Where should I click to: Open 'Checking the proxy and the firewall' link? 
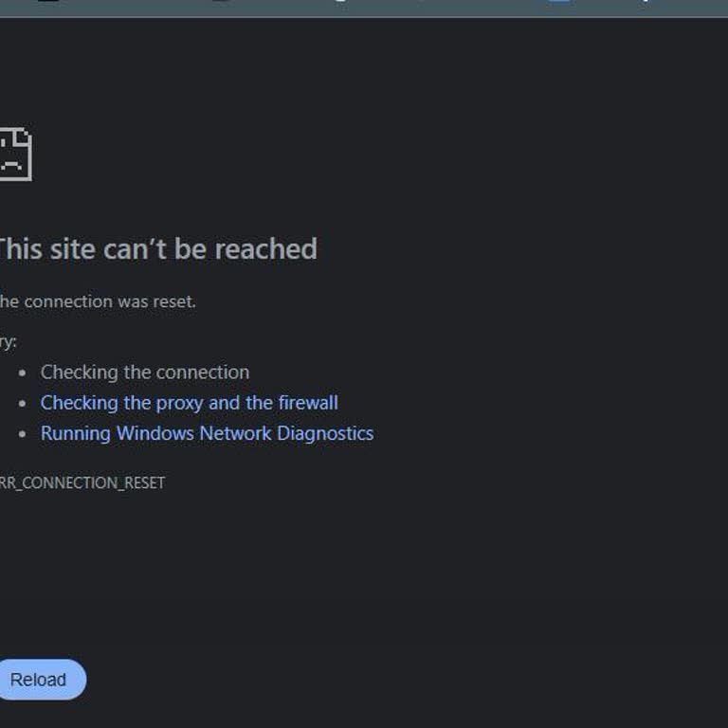(190, 403)
